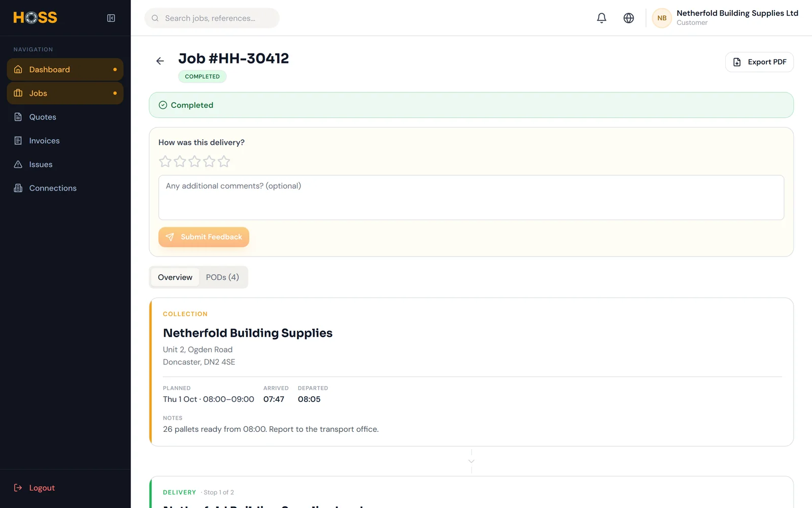Rate delivery four stars

click(209, 162)
